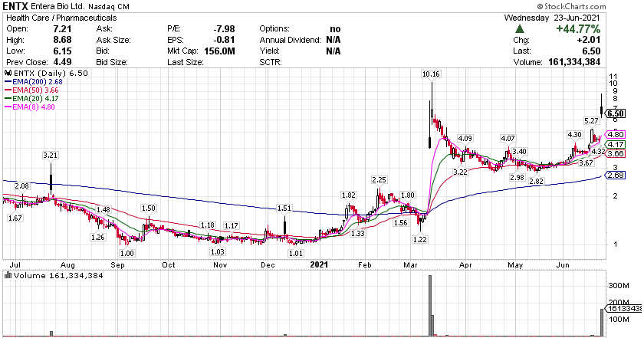The height and width of the screenshot is (338, 644).
Task: Click the P/E value -7.98
Action: [224, 29]
